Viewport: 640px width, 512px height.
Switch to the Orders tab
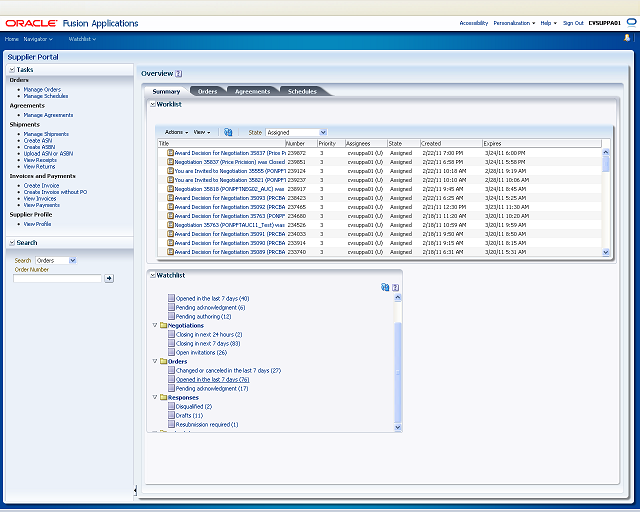tap(207, 91)
